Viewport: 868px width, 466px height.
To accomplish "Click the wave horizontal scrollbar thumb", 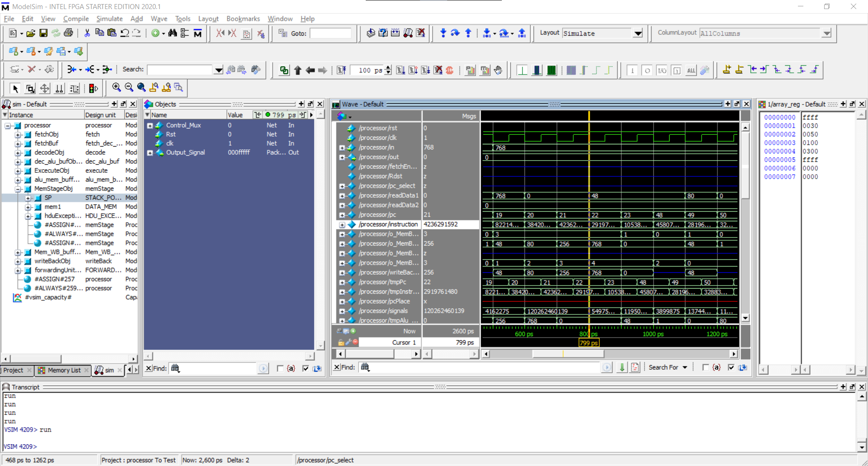I will pyautogui.click(x=568, y=354).
